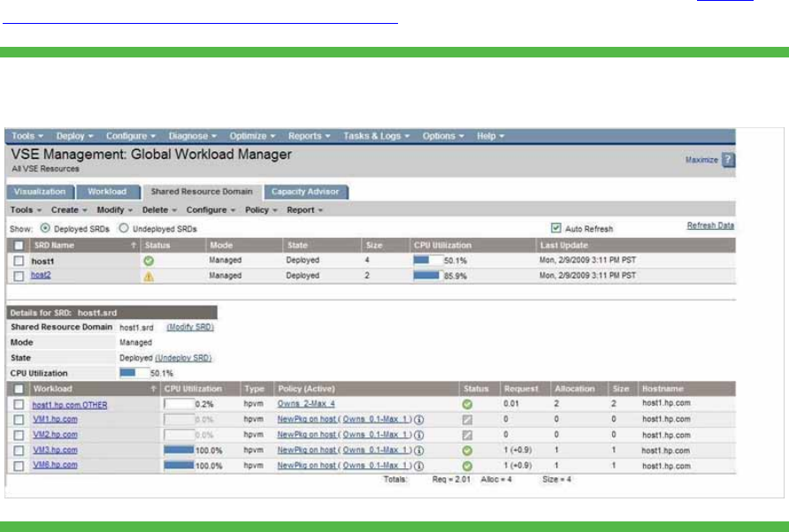Select the Shared Resource Domain tab

pos(202,192)
